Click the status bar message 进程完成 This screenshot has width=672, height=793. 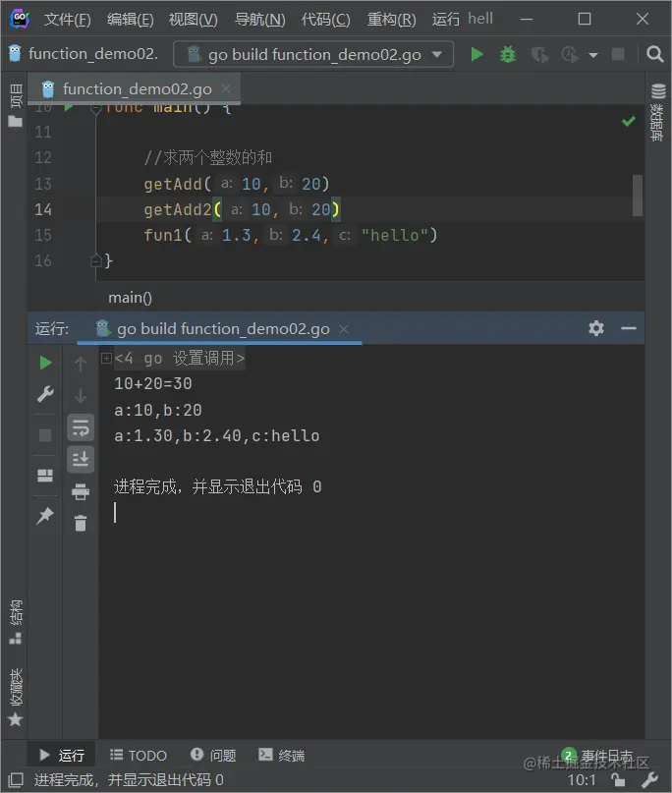129,780
